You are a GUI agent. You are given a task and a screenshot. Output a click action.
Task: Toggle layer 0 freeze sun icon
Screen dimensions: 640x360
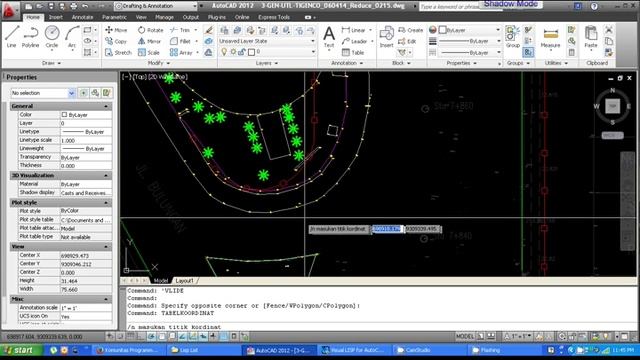click(233, 52)
